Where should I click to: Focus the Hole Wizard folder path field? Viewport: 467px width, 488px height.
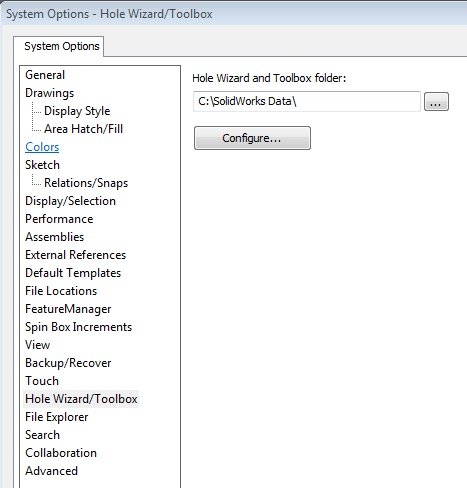coord(306,101)
